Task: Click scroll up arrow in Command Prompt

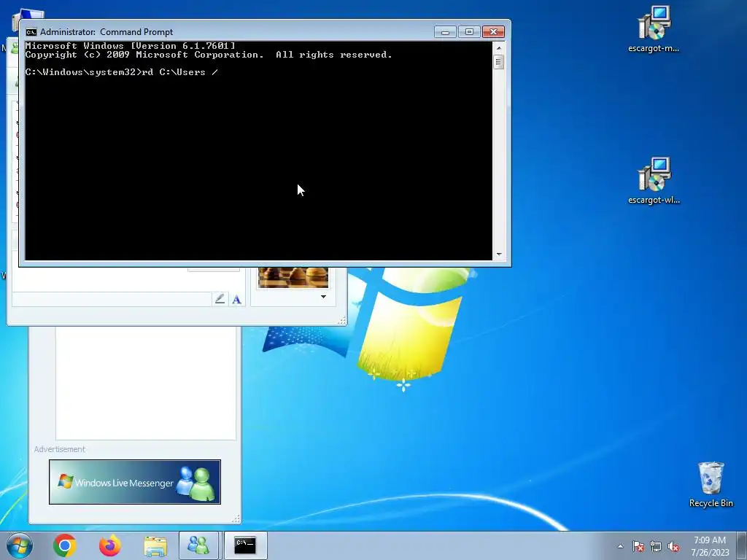Action: point(499,48)
